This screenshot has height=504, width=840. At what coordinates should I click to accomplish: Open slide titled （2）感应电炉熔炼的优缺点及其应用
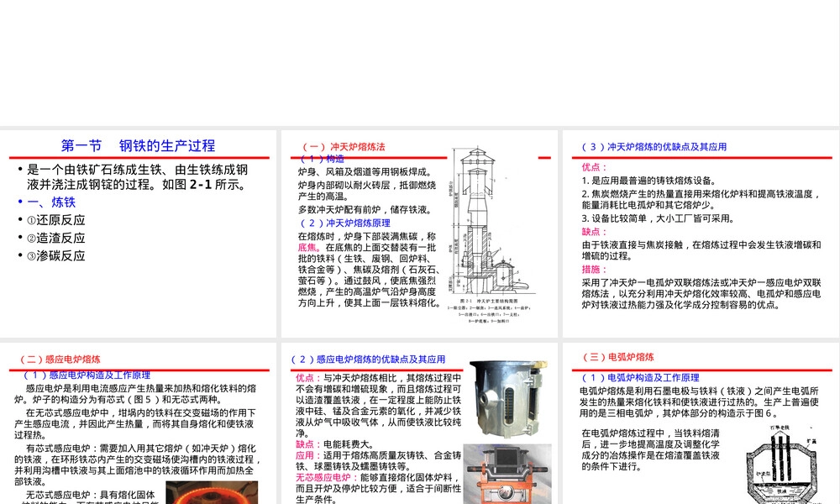(419, 423)
